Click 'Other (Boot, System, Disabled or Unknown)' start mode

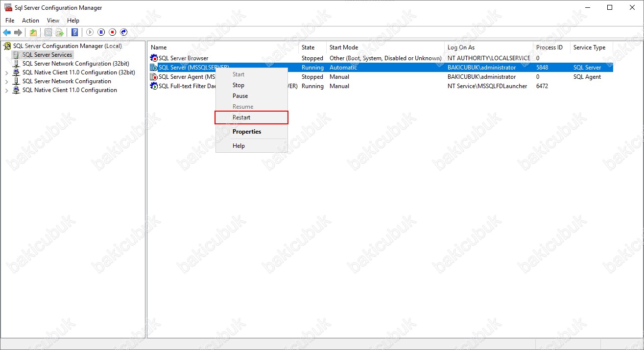tap(385, 58)
